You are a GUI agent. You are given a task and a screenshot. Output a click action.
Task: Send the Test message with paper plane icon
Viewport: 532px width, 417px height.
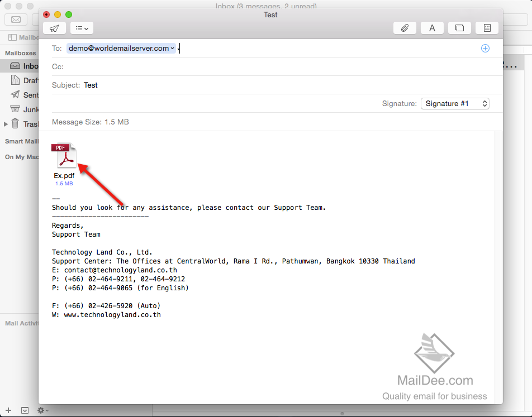tap(54, 28)
